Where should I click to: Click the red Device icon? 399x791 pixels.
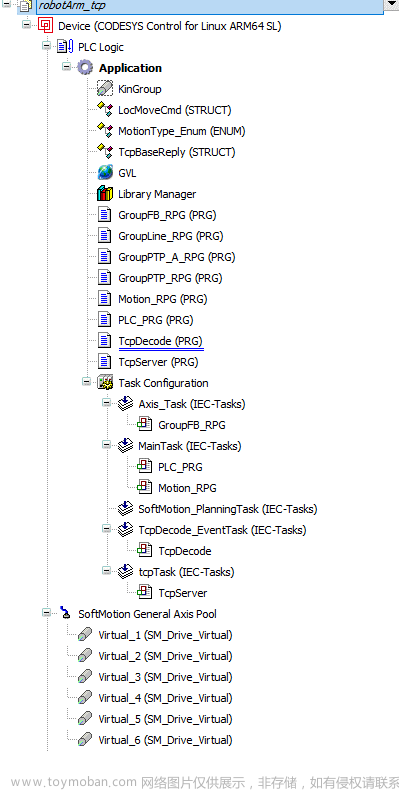[45, 25]
